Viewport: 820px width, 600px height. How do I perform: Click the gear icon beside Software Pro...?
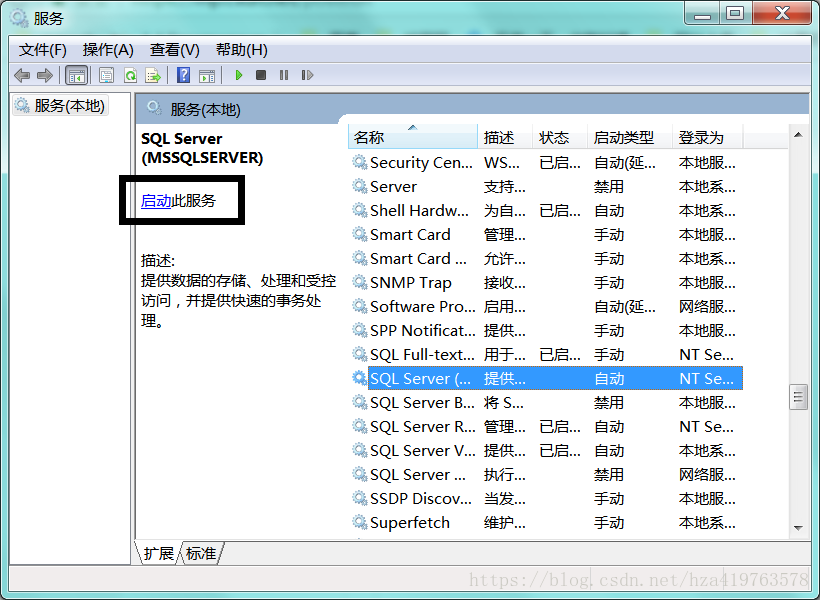pyautogui.click(x=359, y=306)
